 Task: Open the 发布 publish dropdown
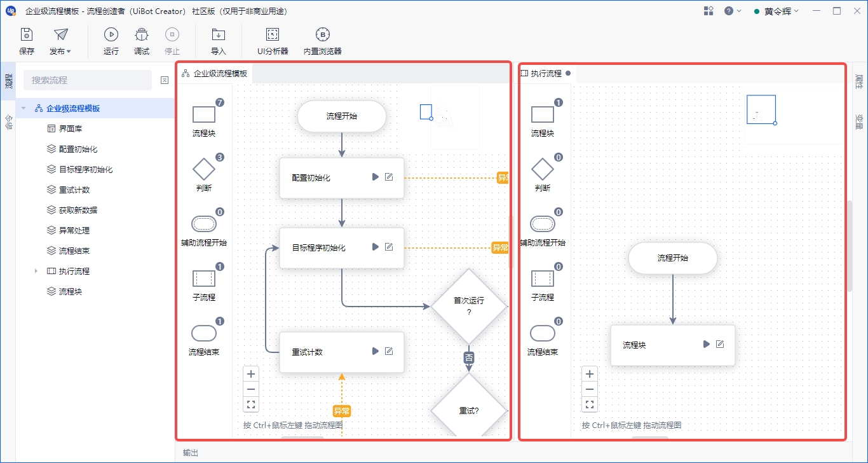pyautogui.click(x=60, y=42)
